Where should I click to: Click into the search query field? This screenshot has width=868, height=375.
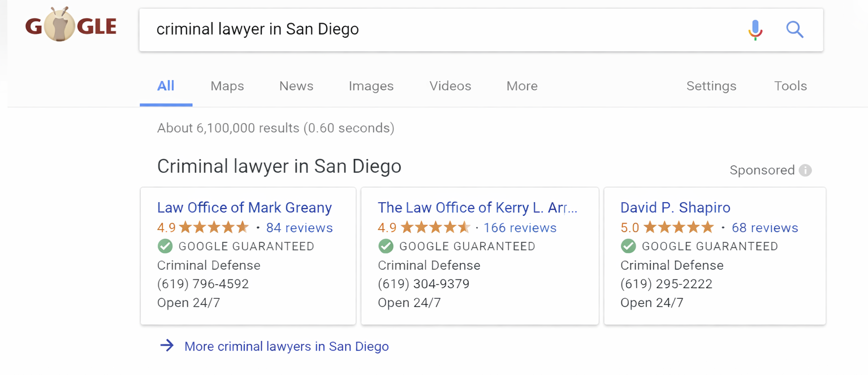(x=441, y=29)
